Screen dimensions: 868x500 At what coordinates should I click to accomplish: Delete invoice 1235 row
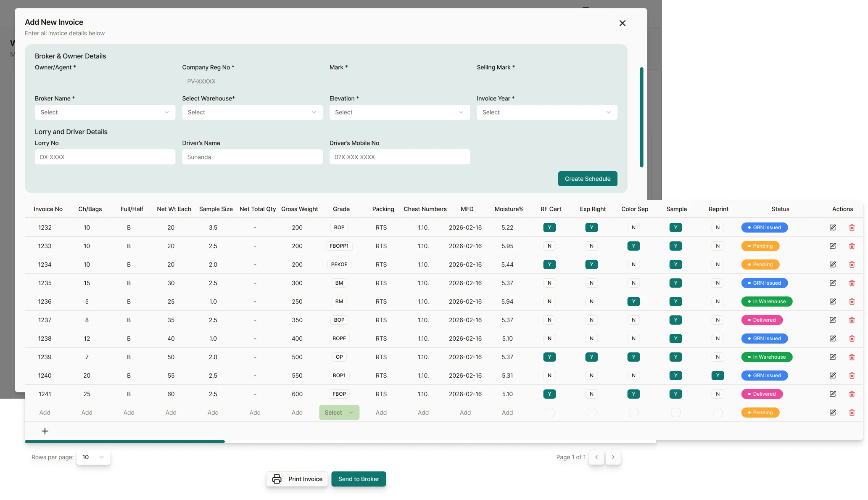[852, 283]
